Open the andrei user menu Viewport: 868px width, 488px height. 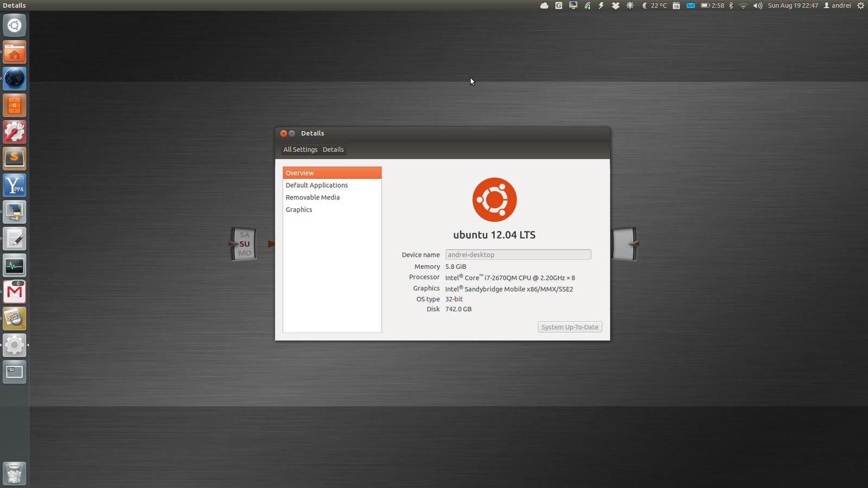(837, 5)
